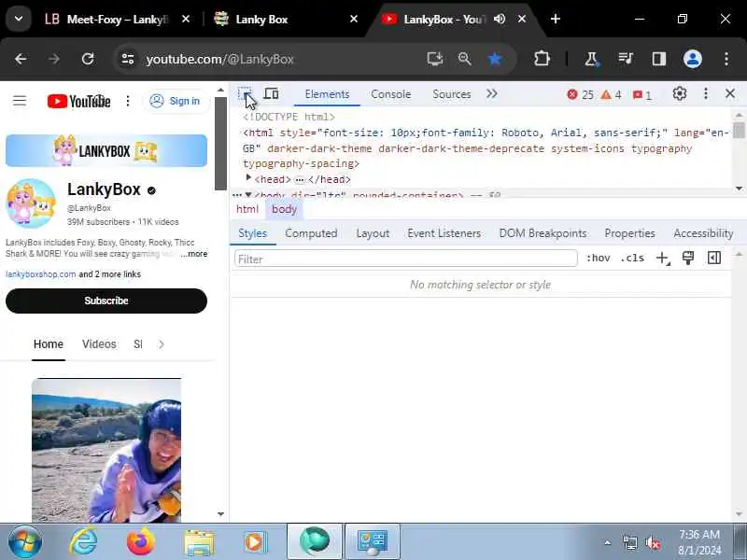Image resolution: width=747 pixels, height=560 pixels.
Task: Click the YouTube page vertical scrollbar thumb
Action: click(x=220, y=144)
